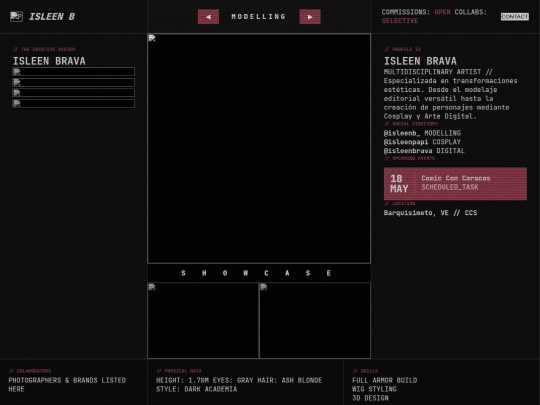The image size is (540, 405).
Task: Click the 3D DESIGN skill
Action: 370,398
